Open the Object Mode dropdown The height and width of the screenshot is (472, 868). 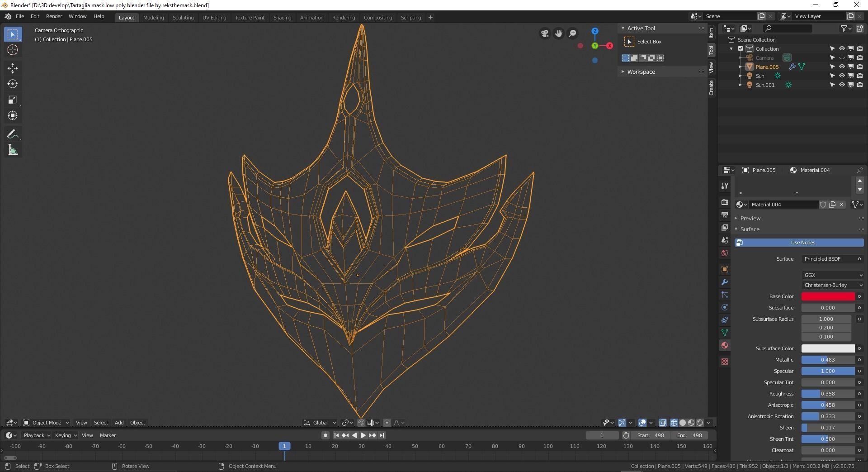point(46,423)
